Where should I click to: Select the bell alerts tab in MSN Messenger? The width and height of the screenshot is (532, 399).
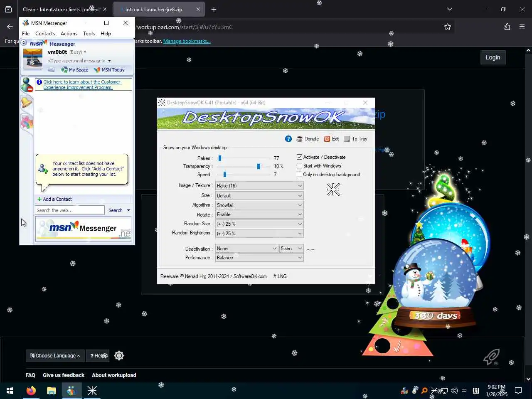click(x=26, y=102)
